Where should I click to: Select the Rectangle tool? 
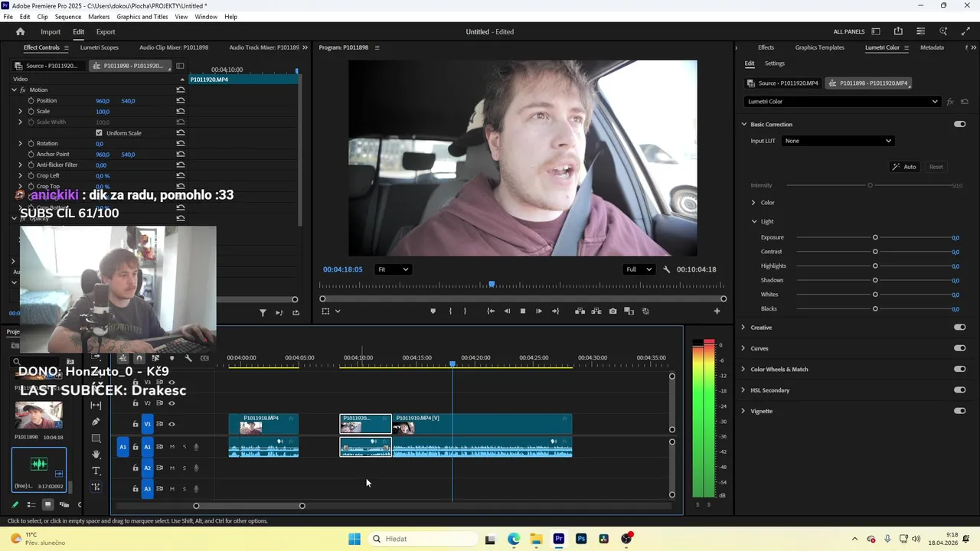(96, 439)
